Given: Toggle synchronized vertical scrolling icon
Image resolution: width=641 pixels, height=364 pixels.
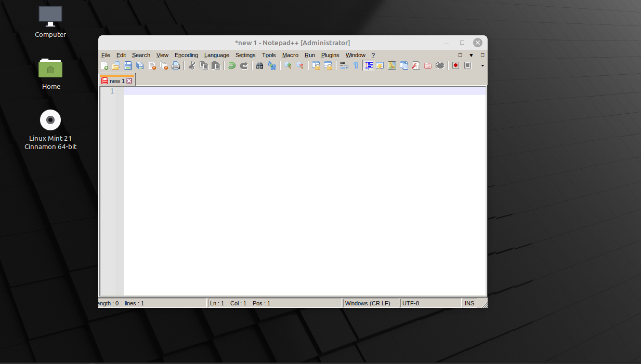Looking at the screenshot, I should (316, 65).
